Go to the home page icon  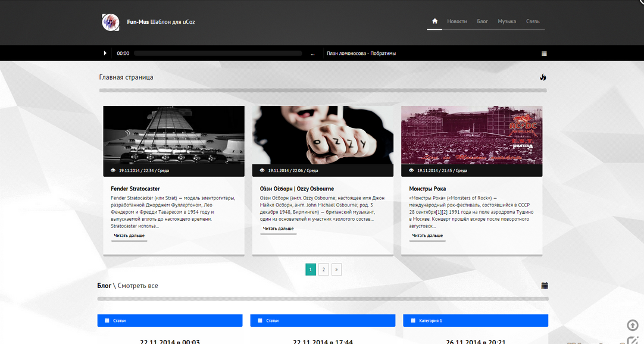[x=434, y=21]
